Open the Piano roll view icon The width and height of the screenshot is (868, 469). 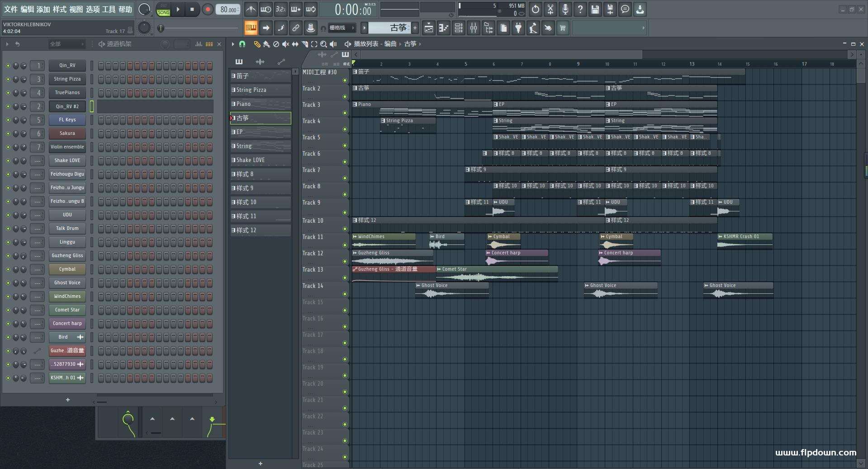(444, 28)
